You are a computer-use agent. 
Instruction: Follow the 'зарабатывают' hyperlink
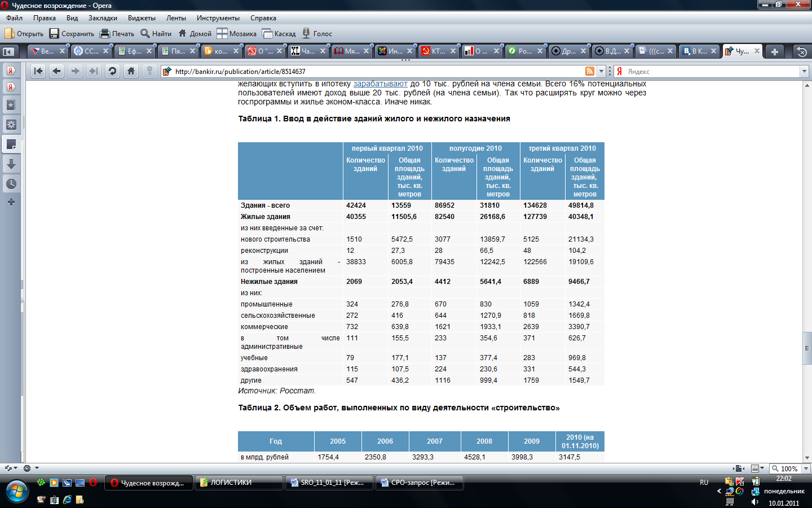(x=380, y=84)
